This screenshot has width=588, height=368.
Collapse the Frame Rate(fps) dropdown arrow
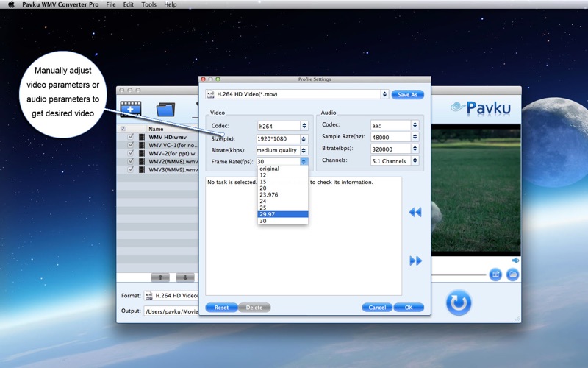[x=304, y=161]
